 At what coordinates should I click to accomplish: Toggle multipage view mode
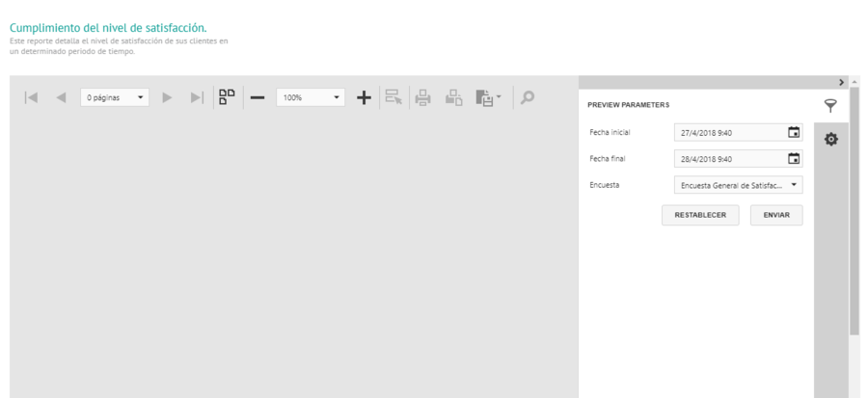(227, 96)
